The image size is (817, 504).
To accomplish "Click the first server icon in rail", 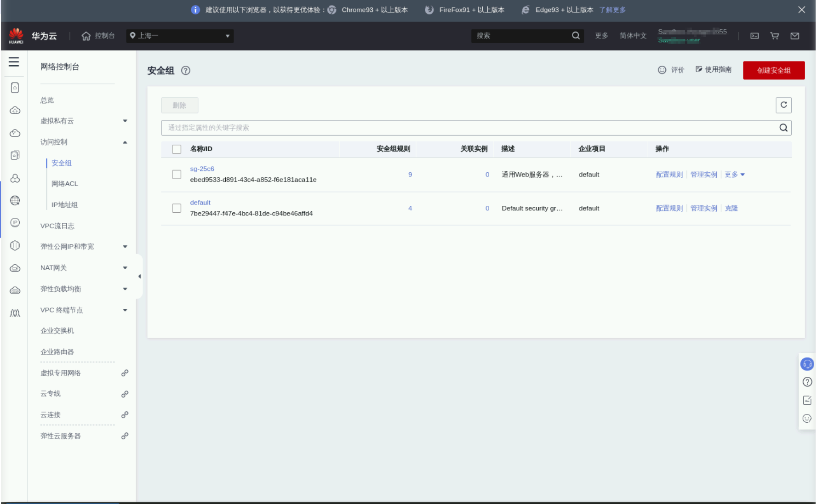I will tap(15, 88).
